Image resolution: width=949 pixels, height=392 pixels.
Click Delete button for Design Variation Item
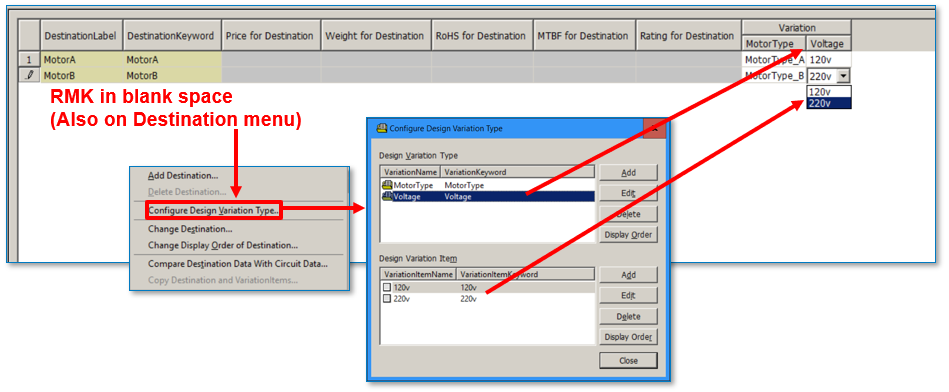[x=628, y=316]
